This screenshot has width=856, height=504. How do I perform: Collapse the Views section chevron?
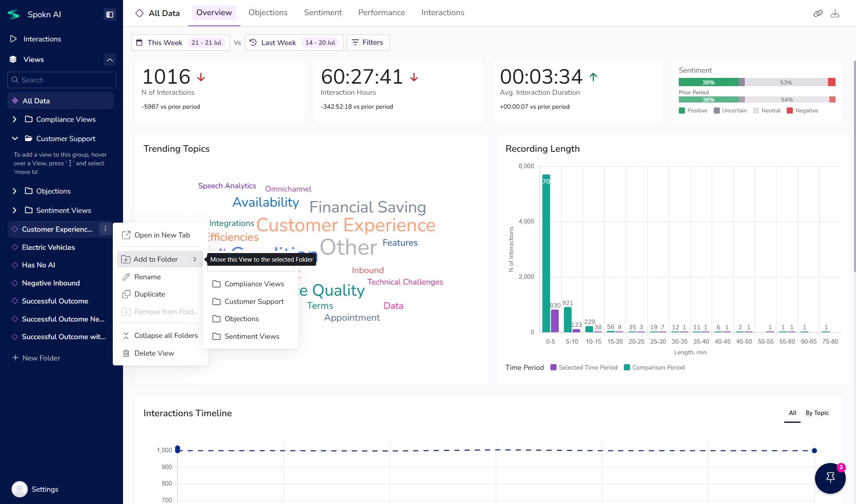click(x=110, y=59)
